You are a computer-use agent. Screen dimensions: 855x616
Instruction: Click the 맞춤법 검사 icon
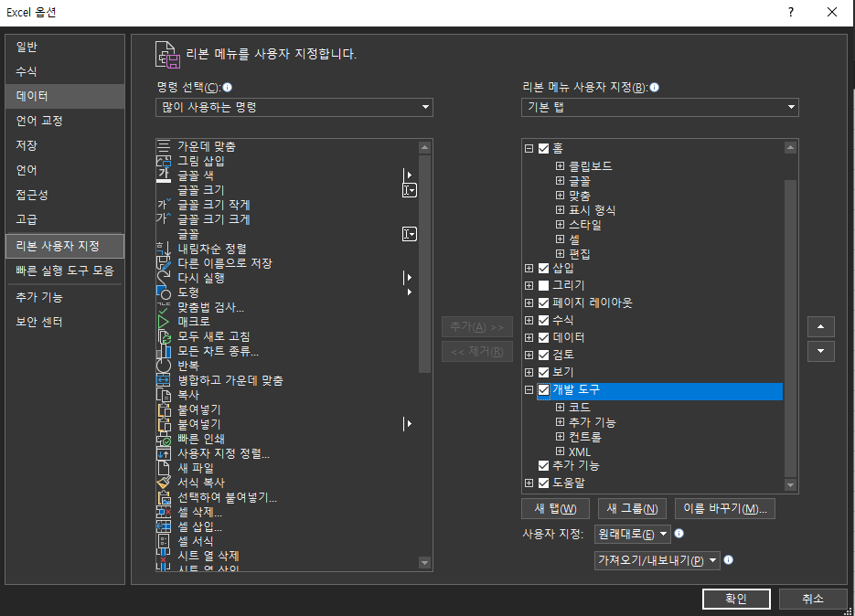(164, 307)
